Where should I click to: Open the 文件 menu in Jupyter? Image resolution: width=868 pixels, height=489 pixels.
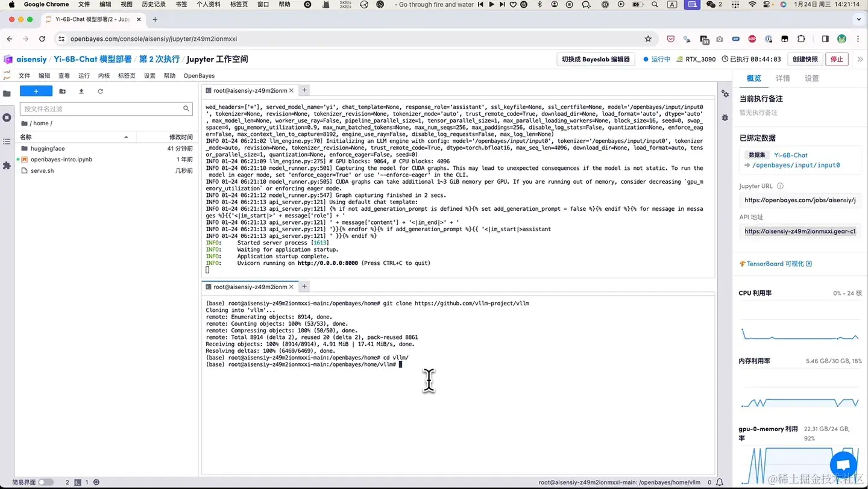tap(24, 76)
